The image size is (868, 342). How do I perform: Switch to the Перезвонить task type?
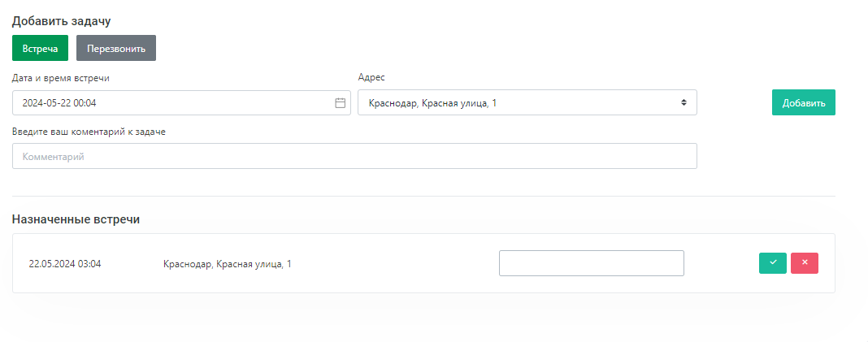coord(116,48)
